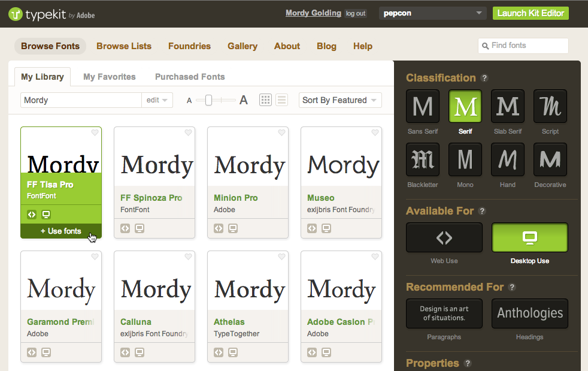Switch to Purchased Fonts tab
This screenshot has width=588, height=371.
(190, 77)
